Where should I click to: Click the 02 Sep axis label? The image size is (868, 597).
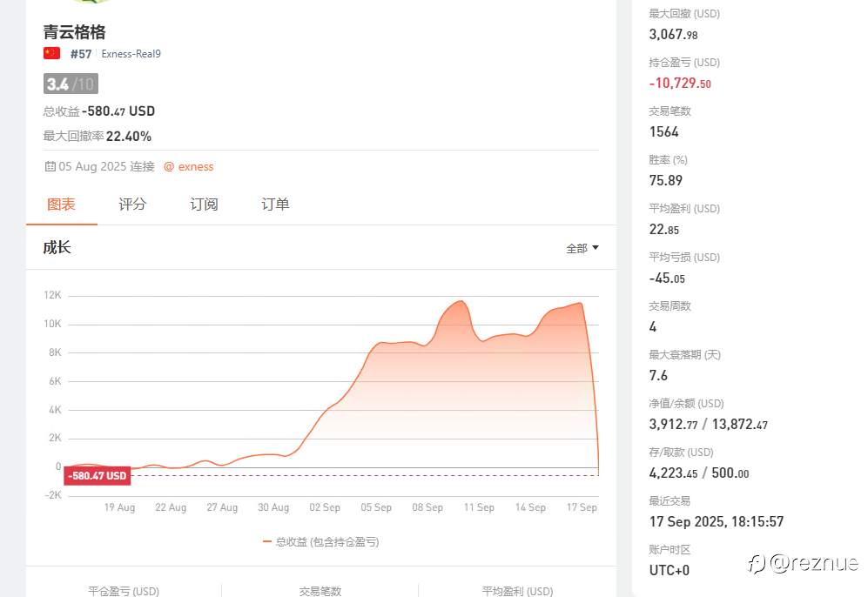point(325,507)
